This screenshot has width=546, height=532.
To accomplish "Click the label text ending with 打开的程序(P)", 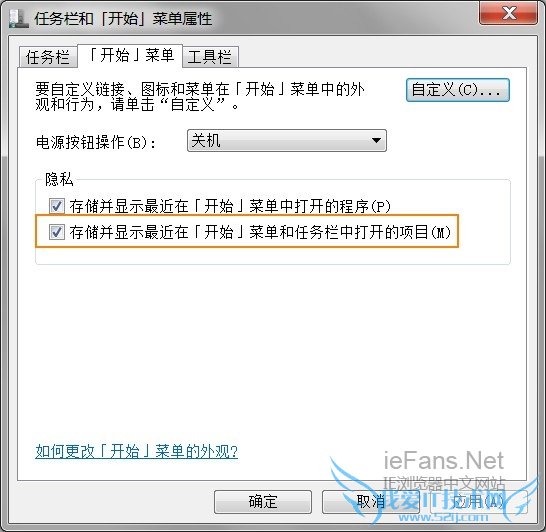I will point(230,206).
